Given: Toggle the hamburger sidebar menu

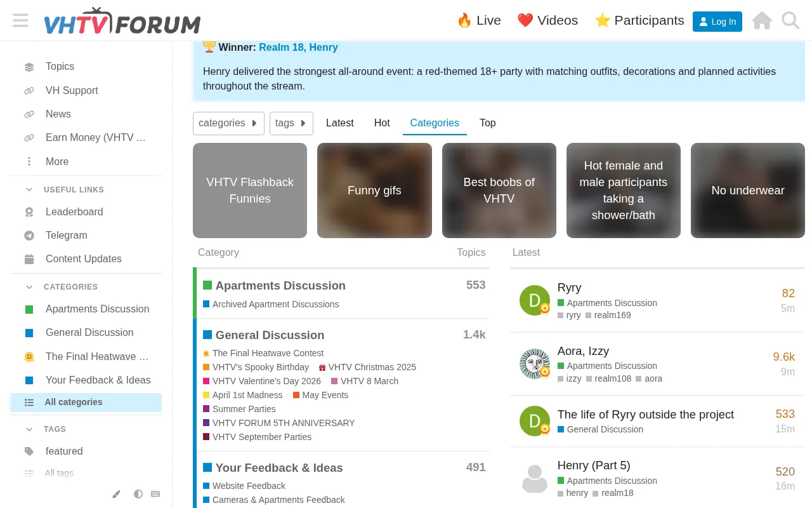Looking at the screenshot, I should click(x=20, y=20).
